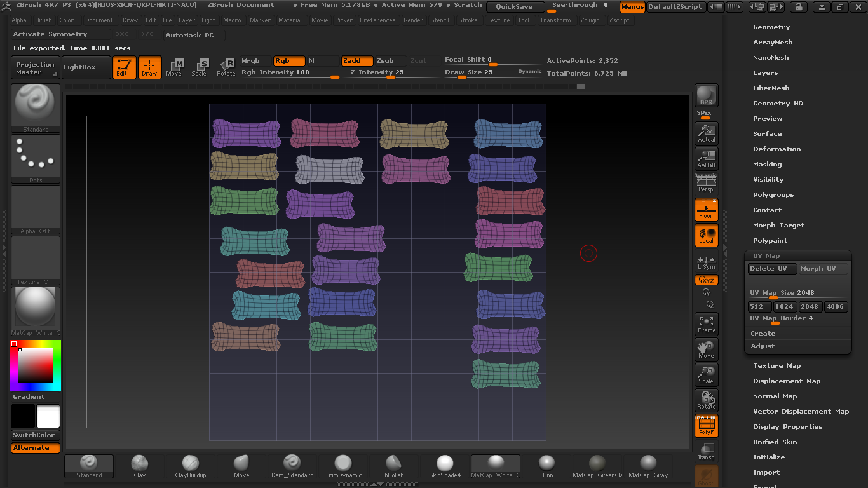This screenshot has width=868, height=488.
Task: Expand the Polygroups subpalette
Action: coord(773,195)
